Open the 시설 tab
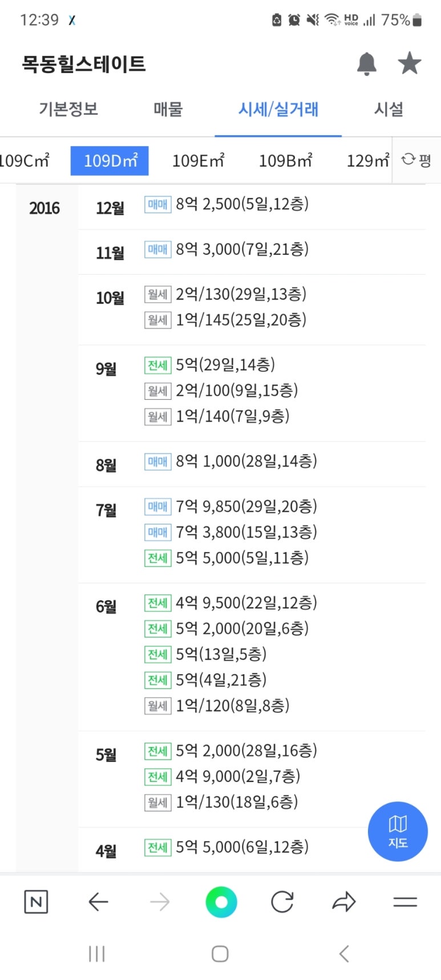 pyautogui.click(x=389, y=109)
